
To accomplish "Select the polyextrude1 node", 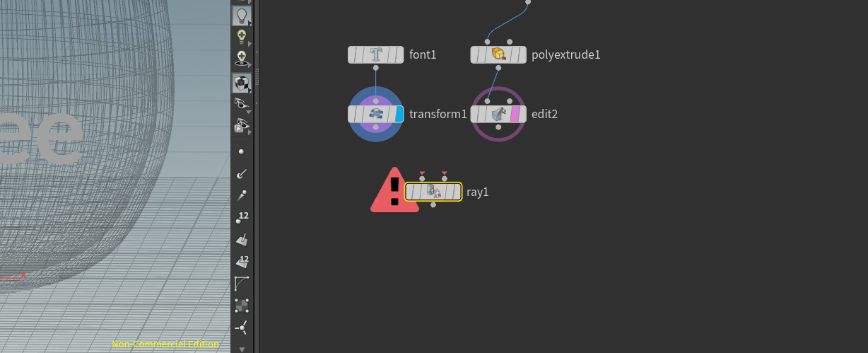I will pyautogui.click(x=499, y=54).
